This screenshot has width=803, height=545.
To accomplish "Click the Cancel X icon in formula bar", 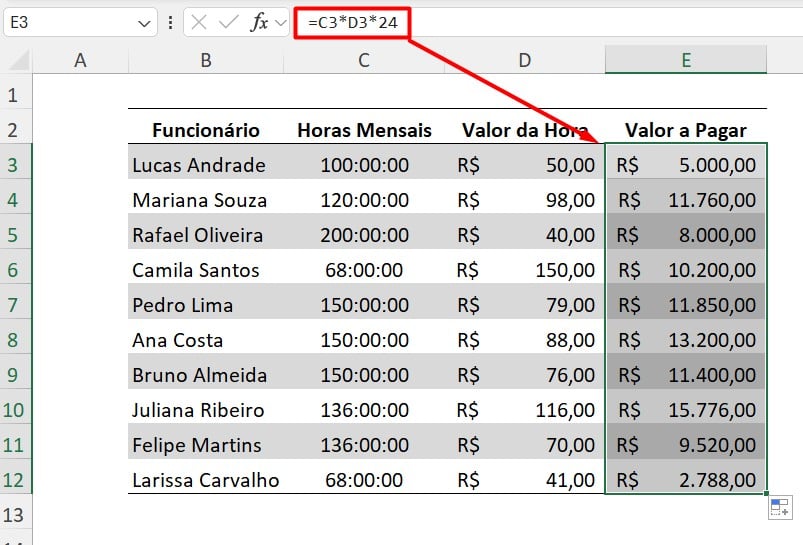I will (x=201, y=22).
